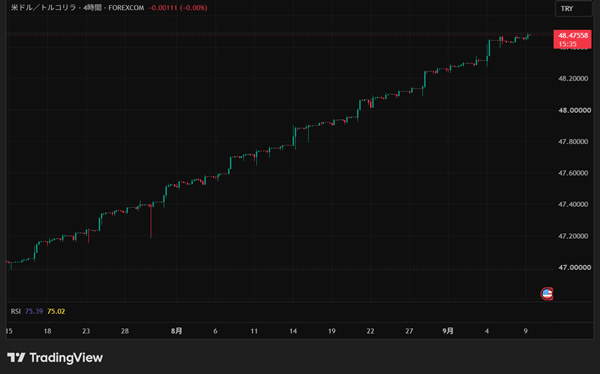
Task: Click the purple RSI value 75.39
Action: [34, 311]
